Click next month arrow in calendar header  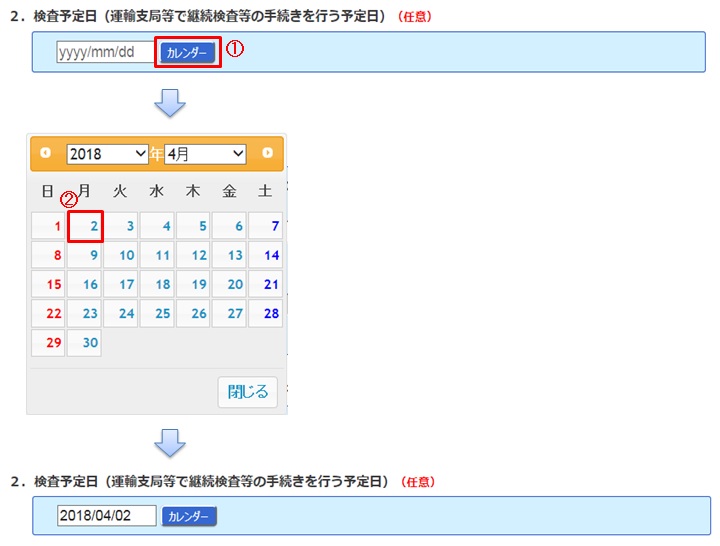click(x=267, y=153)
